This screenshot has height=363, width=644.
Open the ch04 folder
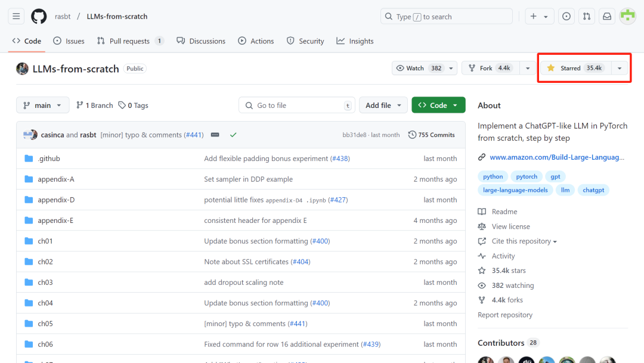pyautogui.click(x=45, y=303)
